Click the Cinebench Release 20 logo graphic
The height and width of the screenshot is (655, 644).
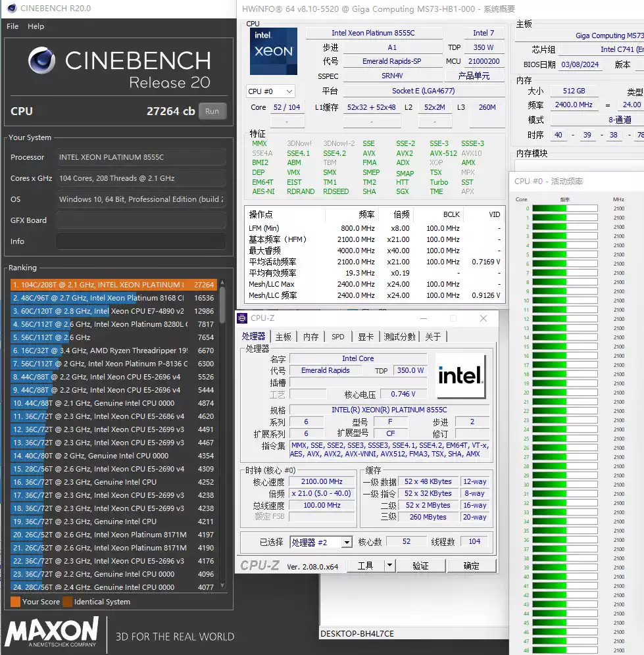[41, 61]
